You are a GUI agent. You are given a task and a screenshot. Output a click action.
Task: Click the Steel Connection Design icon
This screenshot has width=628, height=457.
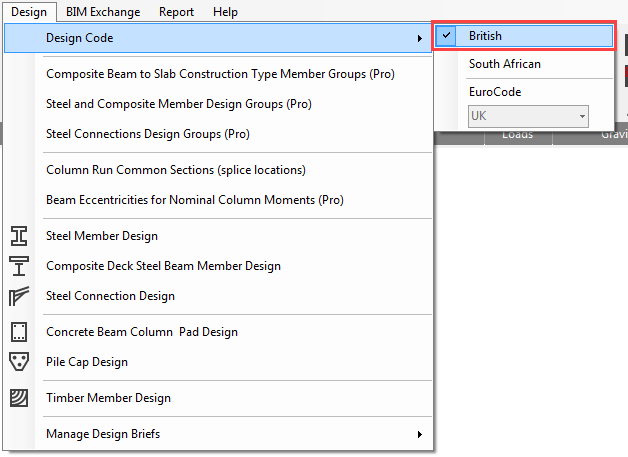[x=19, y=296]
